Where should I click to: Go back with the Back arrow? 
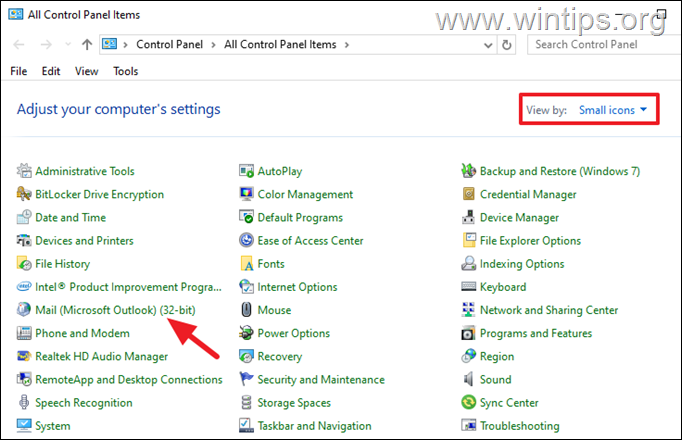[19, 44]
